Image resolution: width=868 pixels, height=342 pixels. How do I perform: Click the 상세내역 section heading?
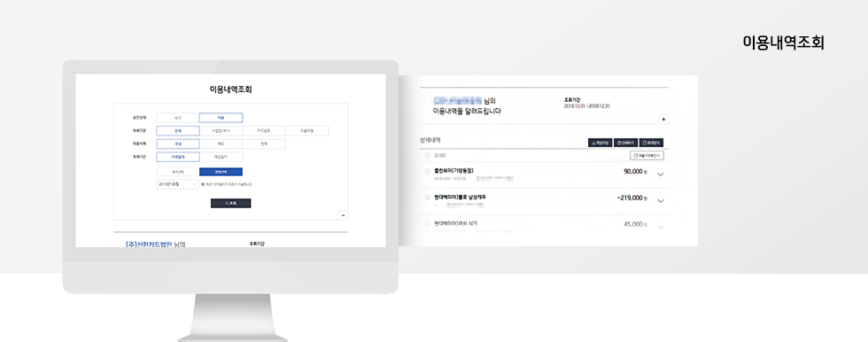click(430, 141)
